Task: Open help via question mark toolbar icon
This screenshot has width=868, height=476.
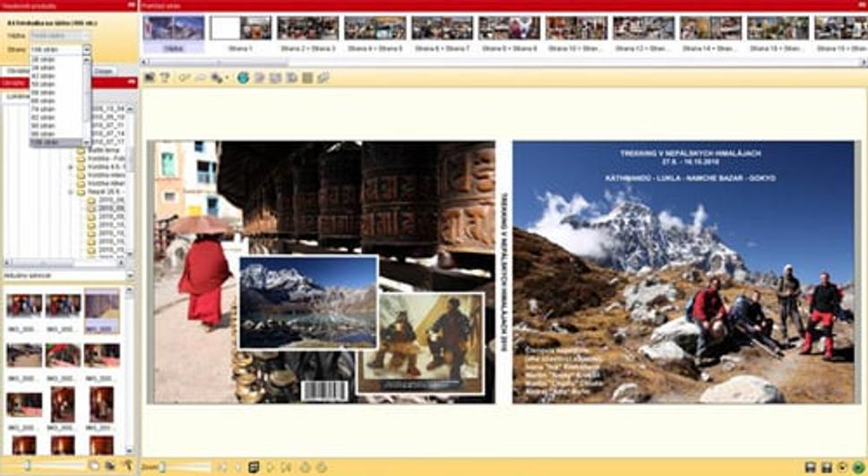Action: (x=165, y=78)
